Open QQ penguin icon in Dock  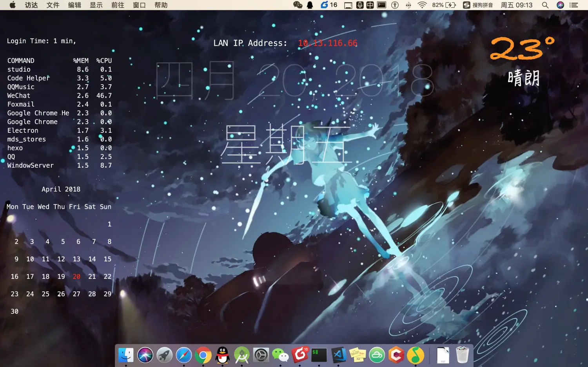(223, 355)
